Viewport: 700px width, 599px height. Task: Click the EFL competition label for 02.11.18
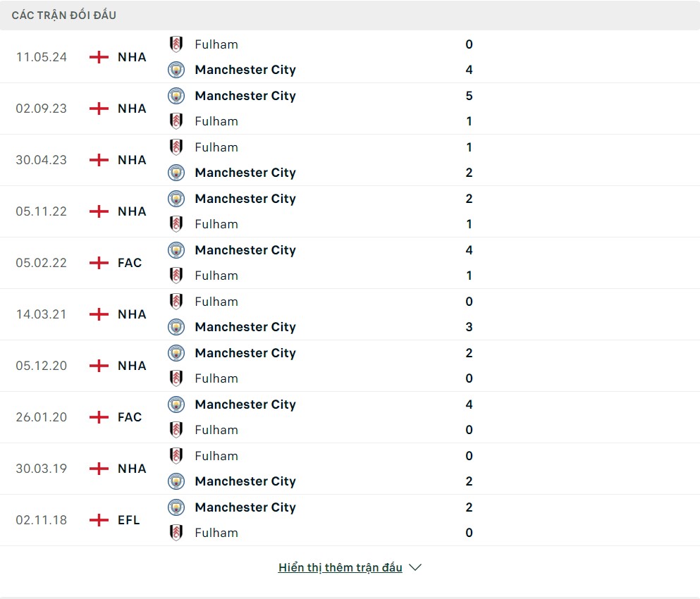[129, 520]
